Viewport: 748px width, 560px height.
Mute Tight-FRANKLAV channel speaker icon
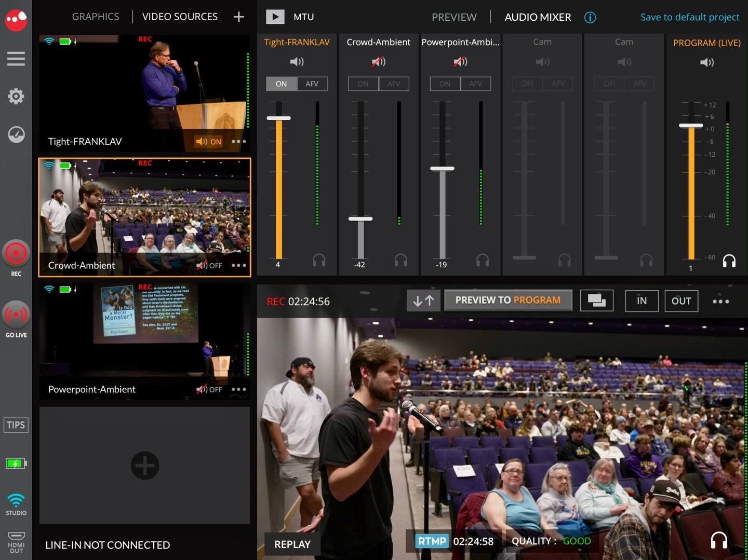[x=297, y=62]
